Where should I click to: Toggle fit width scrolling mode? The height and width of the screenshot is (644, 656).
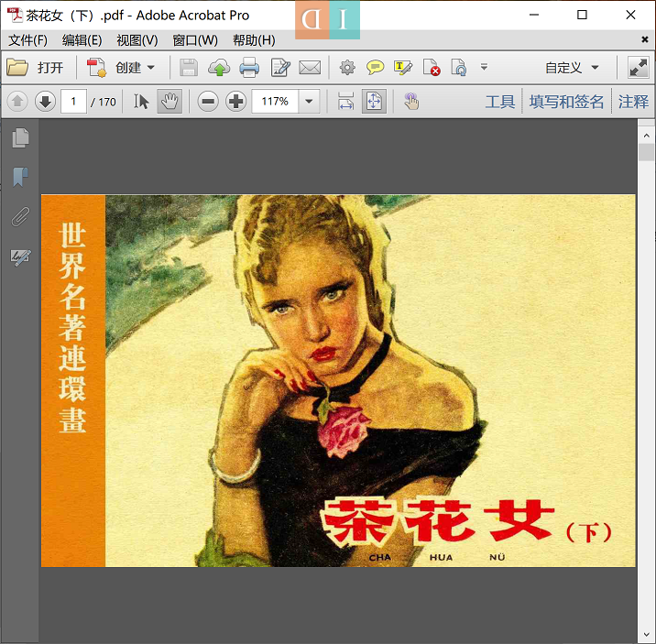(345, 101)
